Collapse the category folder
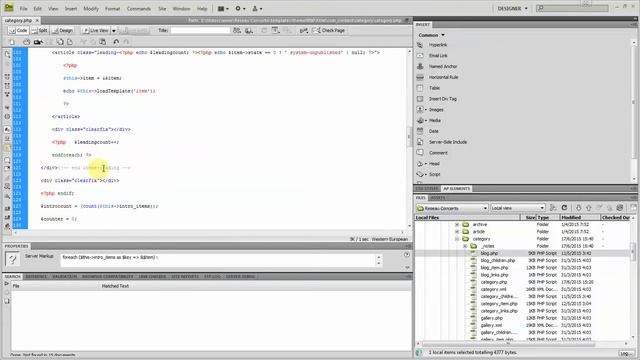This screenshot has height=360, width=640. tap(457, 239)
